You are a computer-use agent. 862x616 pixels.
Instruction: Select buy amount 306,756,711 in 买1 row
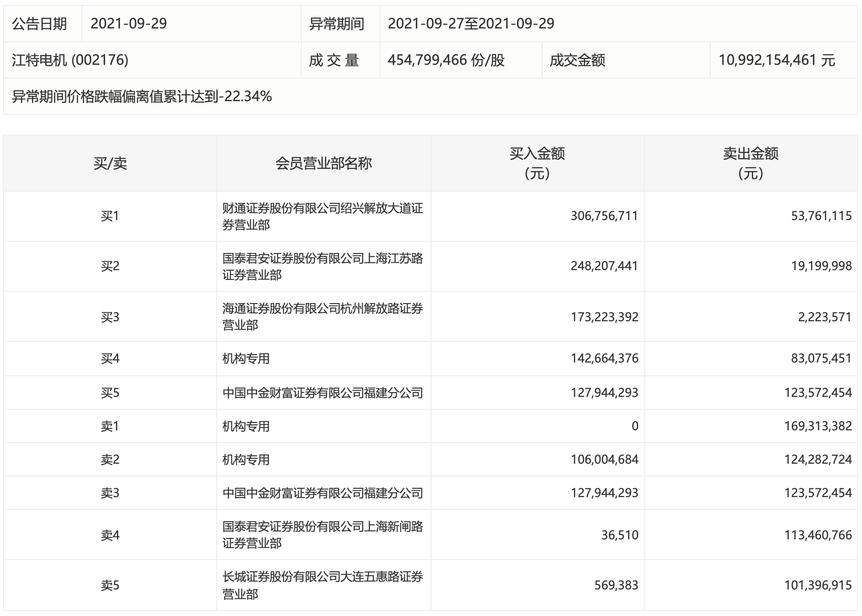pyautogui.click(x=604, y=216)
